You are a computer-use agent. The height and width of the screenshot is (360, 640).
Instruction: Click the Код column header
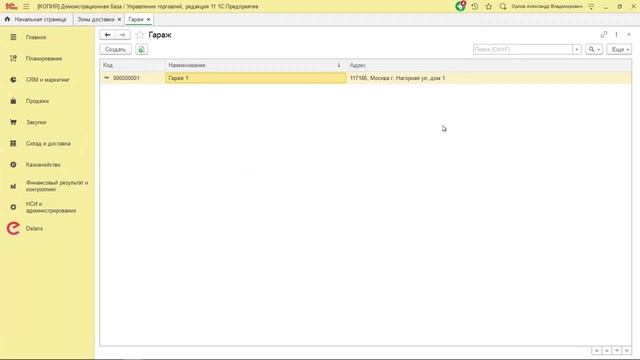(x=133, y=65)
